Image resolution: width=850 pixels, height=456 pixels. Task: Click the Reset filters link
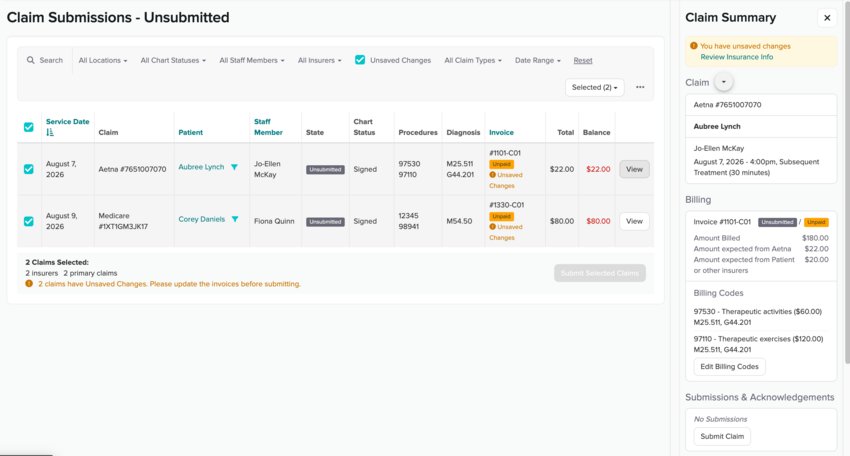point(583,60)
